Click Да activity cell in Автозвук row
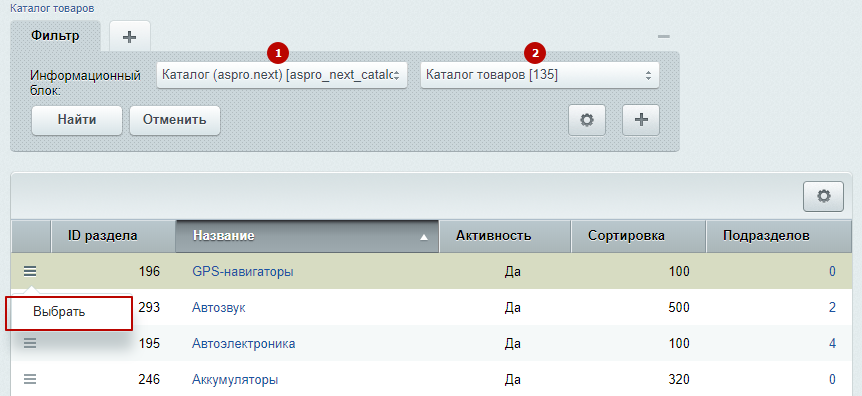The height and width of the screenshot is (396, 862). pyautogui.click(x=512, y=307)
